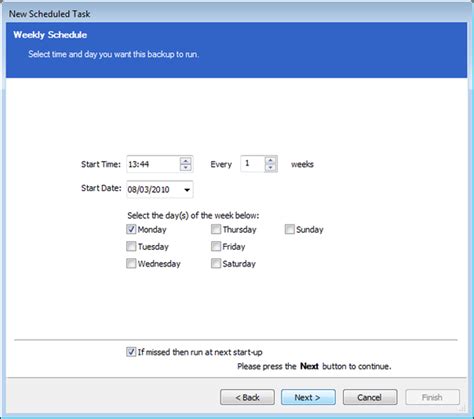
Task: Increase the Every weeks count spinner
Action: [x=271, y=160]
